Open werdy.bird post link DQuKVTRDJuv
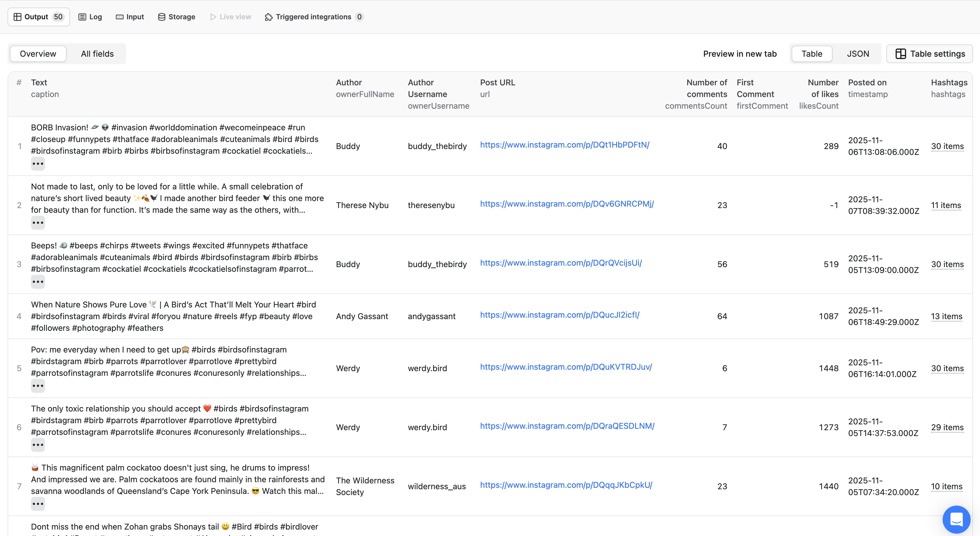Viewport: 980px width, 536px height. 566,367
